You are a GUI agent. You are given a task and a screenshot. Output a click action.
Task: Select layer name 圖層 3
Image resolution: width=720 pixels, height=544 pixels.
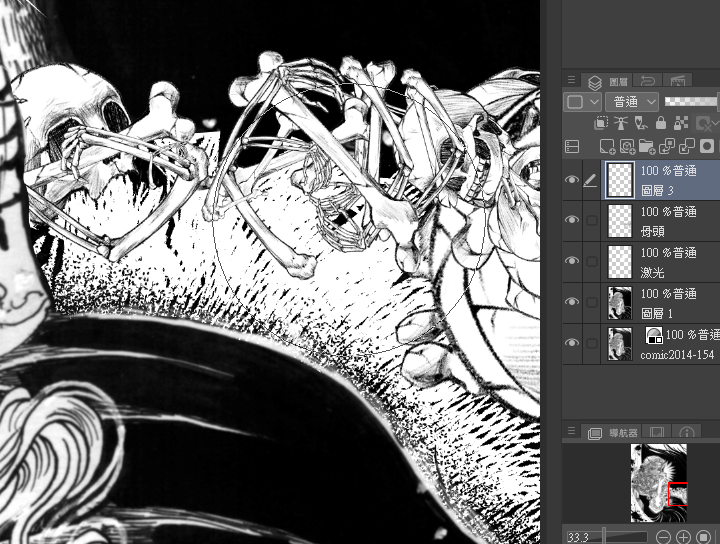pos(658,191)
